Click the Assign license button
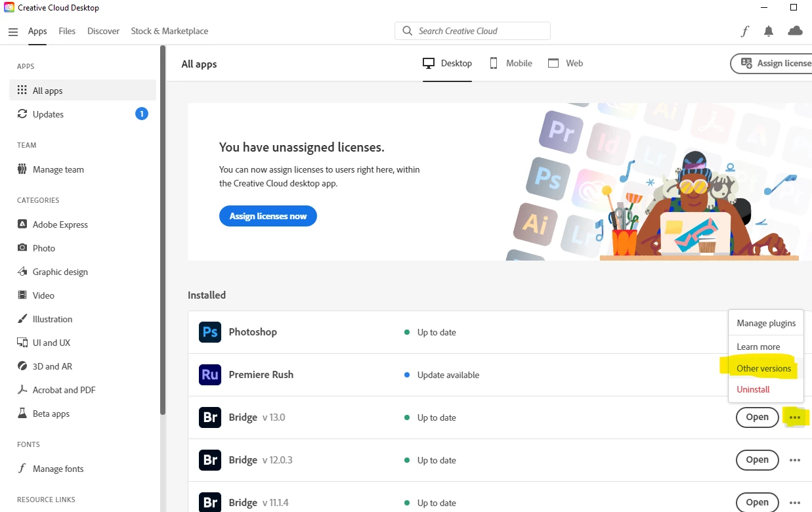 pos(772,63)
